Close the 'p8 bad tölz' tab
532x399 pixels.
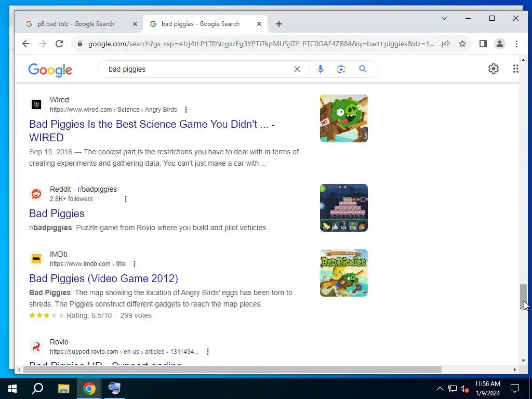pyautogui.click(x=135, y=24)
